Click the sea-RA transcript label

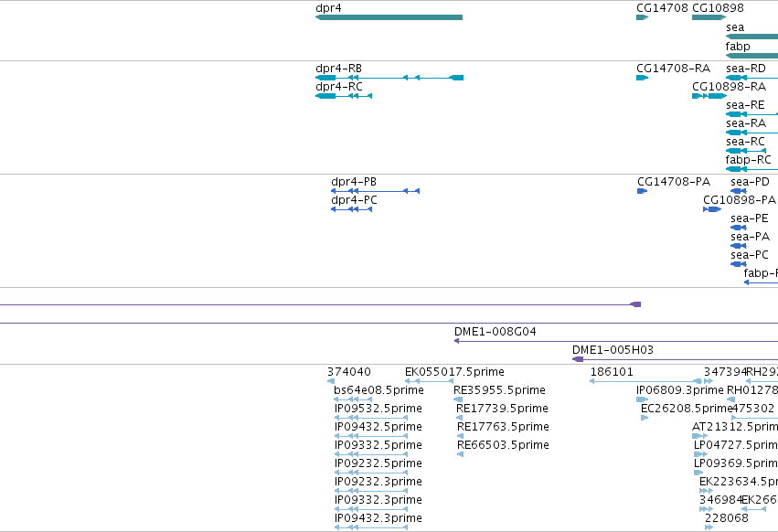(x=746, y=123)
